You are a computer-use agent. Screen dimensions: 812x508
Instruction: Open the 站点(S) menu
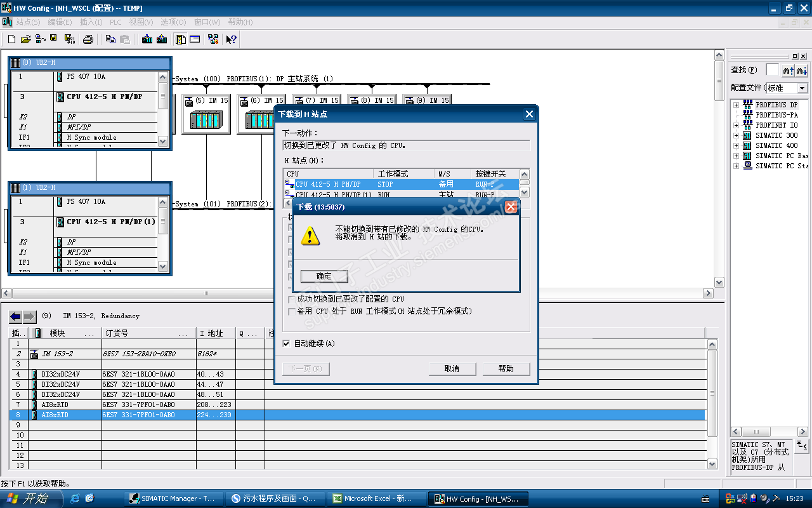tap(28, 22)
